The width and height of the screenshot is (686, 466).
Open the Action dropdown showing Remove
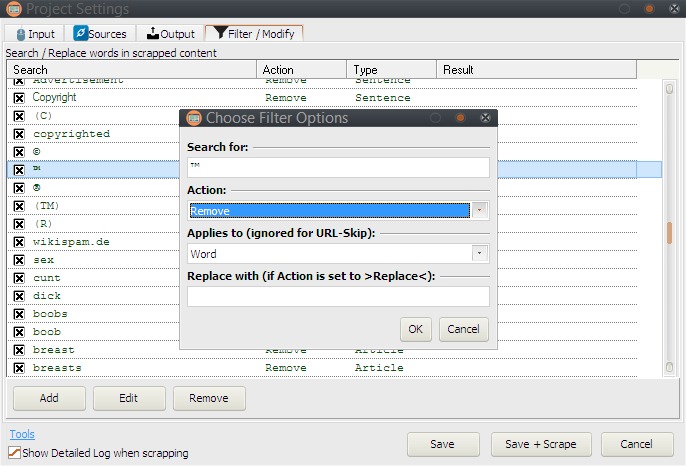click(338, 211)
